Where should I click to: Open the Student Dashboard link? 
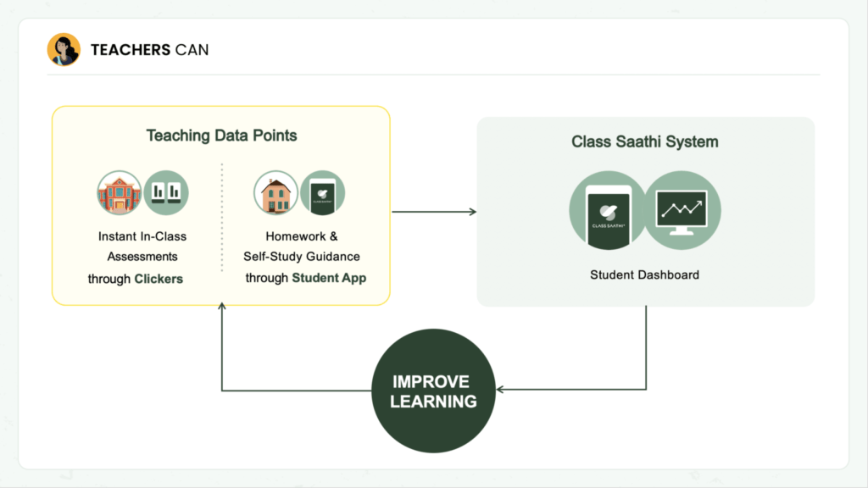pos(644,274)
